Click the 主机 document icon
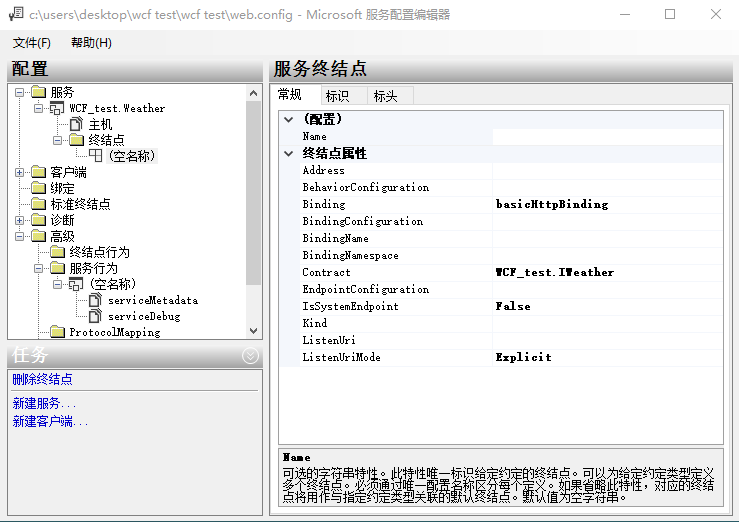The image size is (739, 522). 76,124
